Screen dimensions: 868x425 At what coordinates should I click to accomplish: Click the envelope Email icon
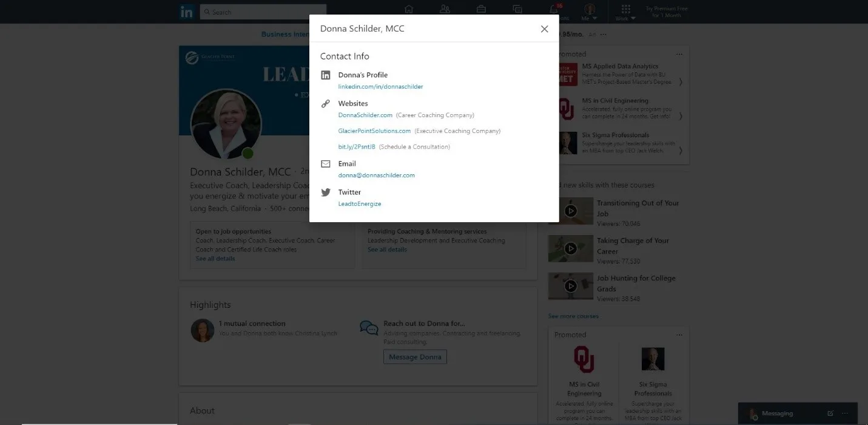326,164
